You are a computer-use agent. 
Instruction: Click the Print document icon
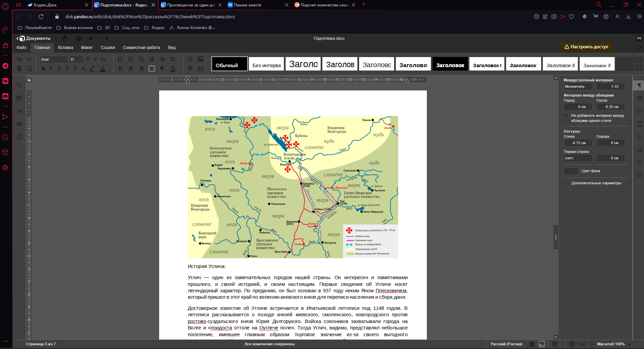click(79, 38)
